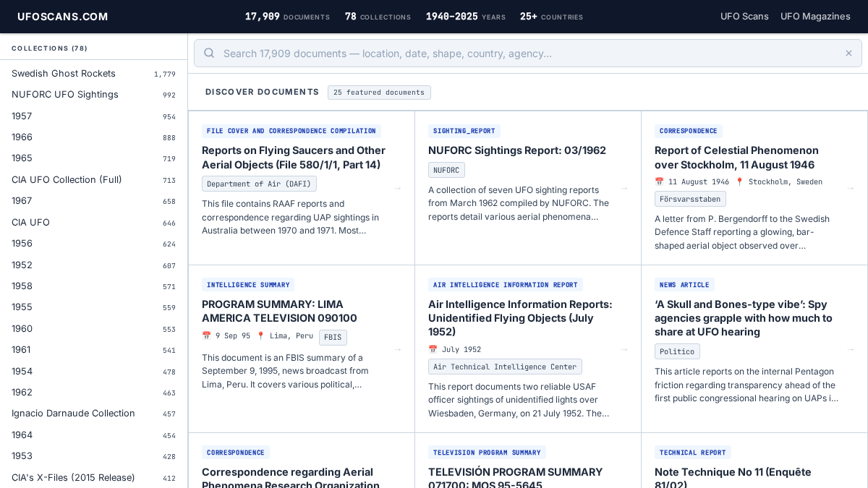
Task: Go to UFO Scans nav link
Action: point(744,17)
